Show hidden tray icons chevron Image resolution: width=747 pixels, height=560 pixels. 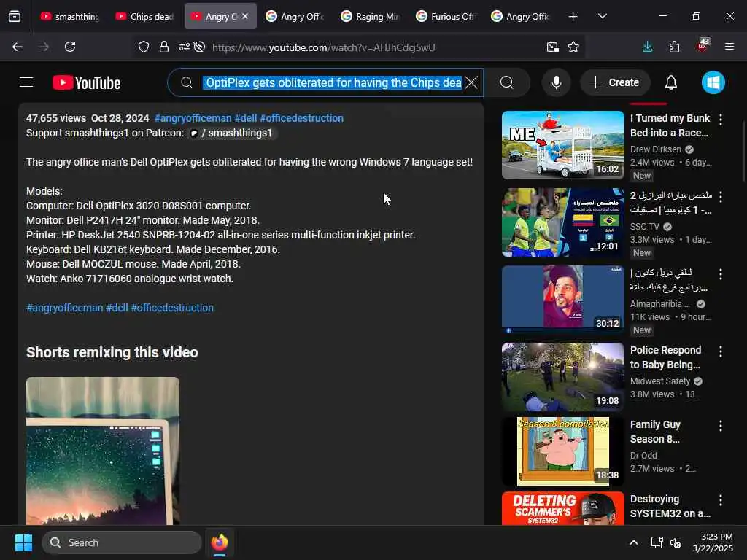(634, 542)
